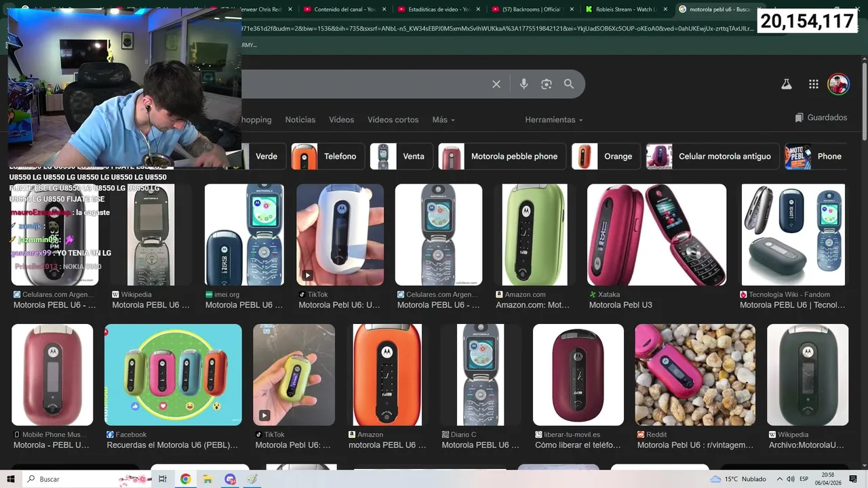Open the Xataka pink Pebl U3 image
This screenshot has height=488, width=868.
(x=656, y=235)
